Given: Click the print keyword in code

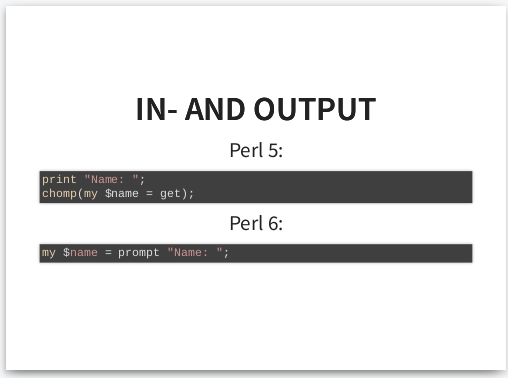Looking at the screenshot, I should pyautogui.click(x=59, y=180).
